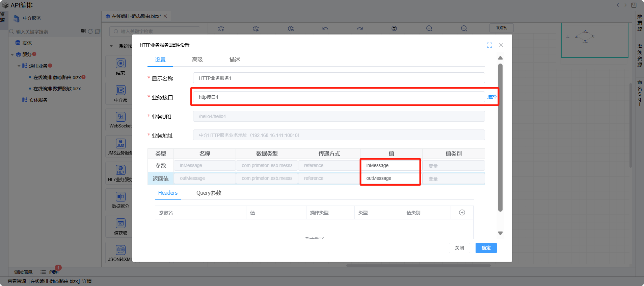The height and width of the screenshot is (286, 644).
Task: Click the 显示名称 input field
Action: click(339, 78)
